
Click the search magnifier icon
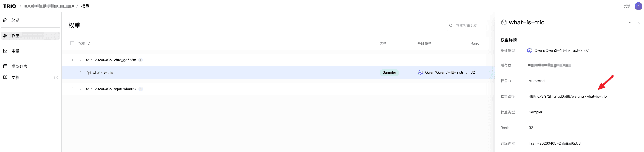[x=451, y=26]
